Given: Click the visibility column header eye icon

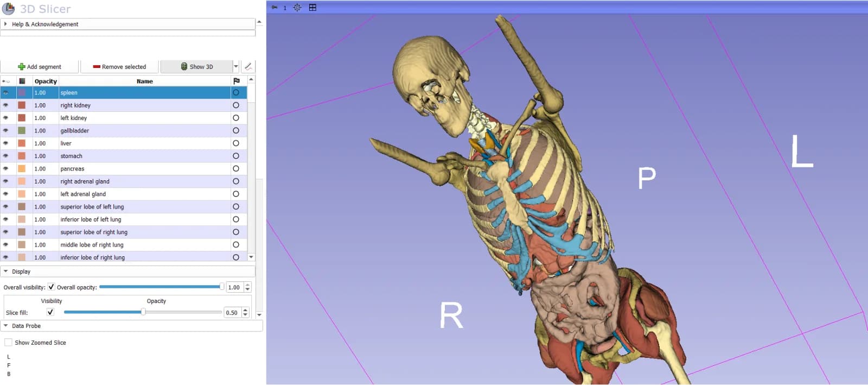Looking at the screenshot, I should coord(6,81).
